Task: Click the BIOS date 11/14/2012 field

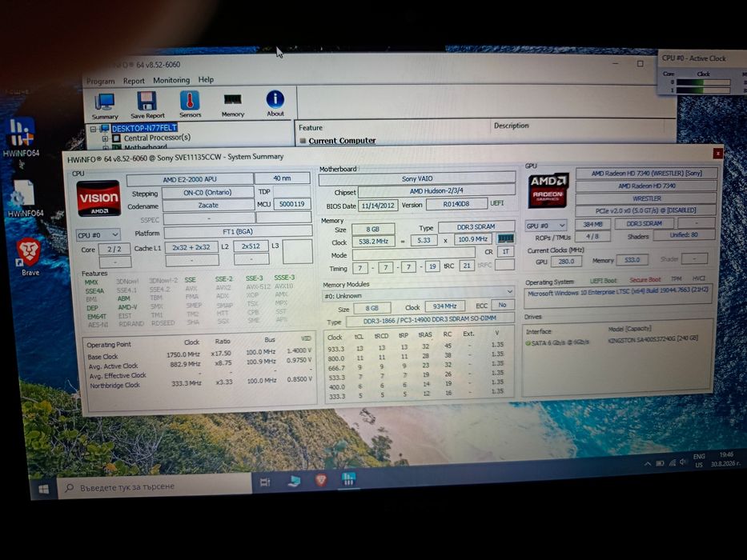Action: point(378,206)
